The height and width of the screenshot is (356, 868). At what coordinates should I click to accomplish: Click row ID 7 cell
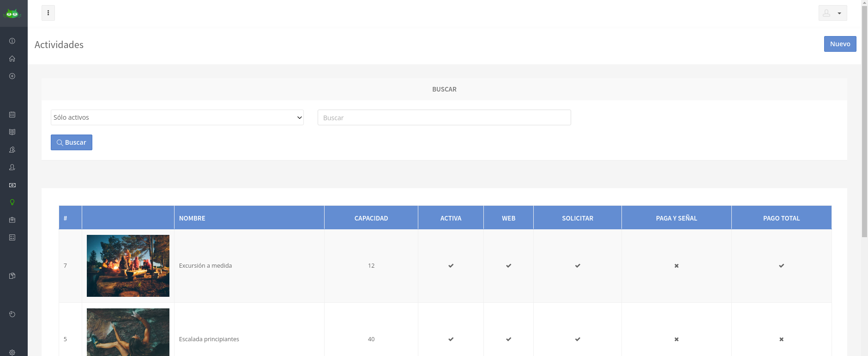(x=70, y=266)
